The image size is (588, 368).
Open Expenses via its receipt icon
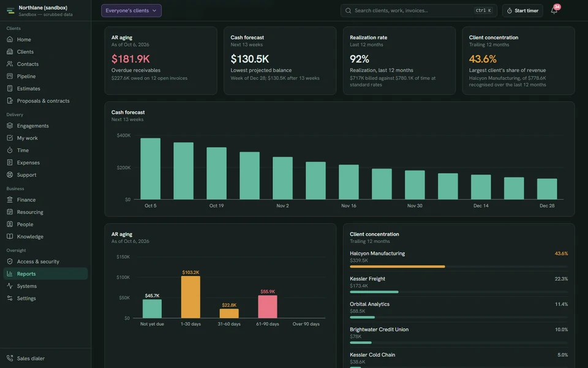(x=10, y=162)
